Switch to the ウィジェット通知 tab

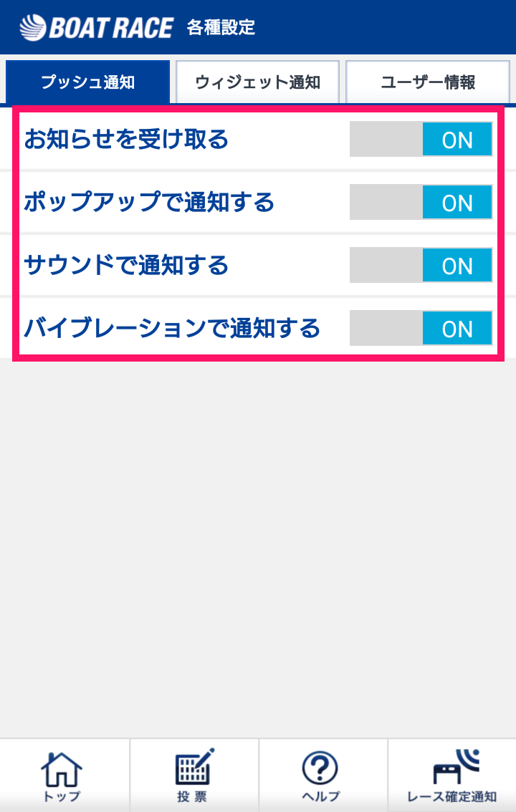(x=257, y=82)
